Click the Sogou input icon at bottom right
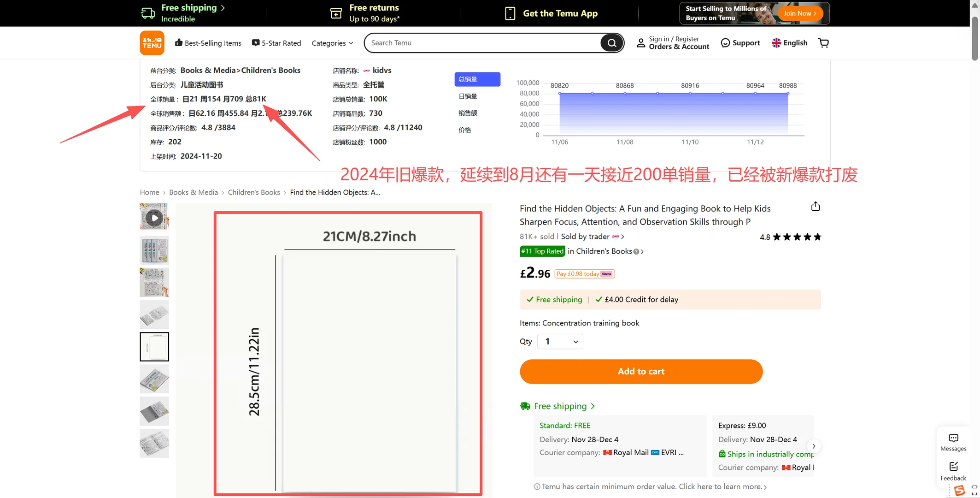980x498 pixels. tap(960, 491)
